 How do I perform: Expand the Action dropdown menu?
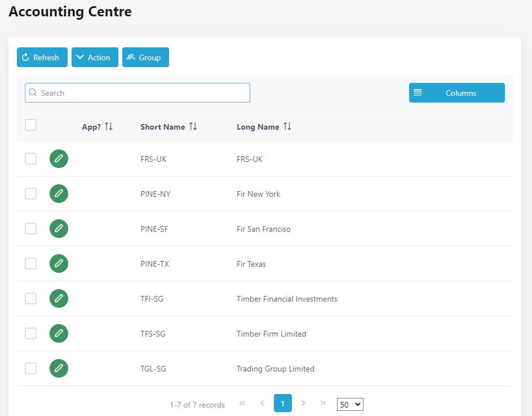point(95,57)
